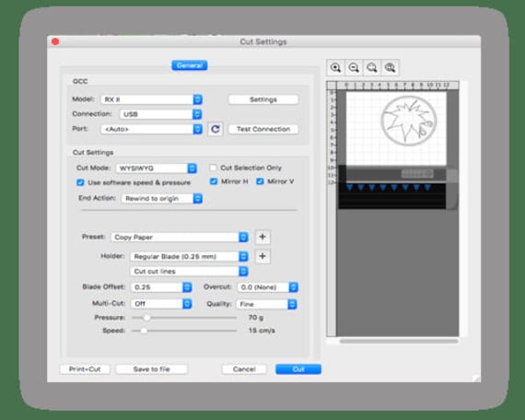
Task: Refresh the port list with the circular arrow
Action: pyautogui.click(x=216, y=129)
